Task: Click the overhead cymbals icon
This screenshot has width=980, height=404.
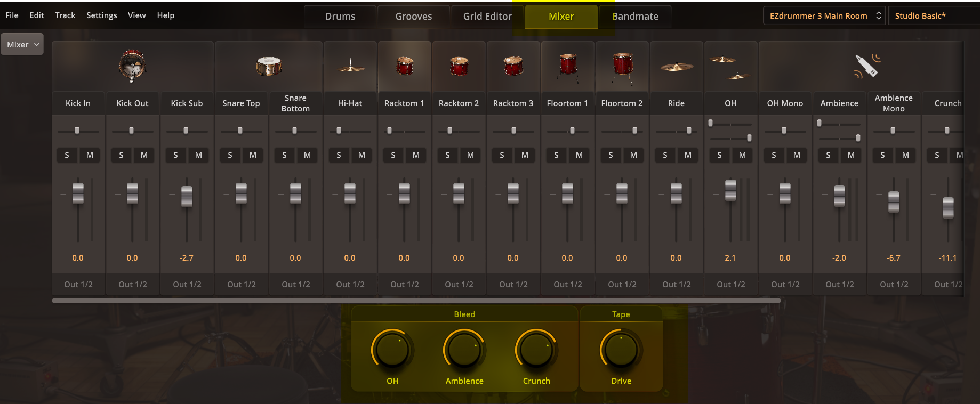Action: pyautogui.click(x=730, y=67)
